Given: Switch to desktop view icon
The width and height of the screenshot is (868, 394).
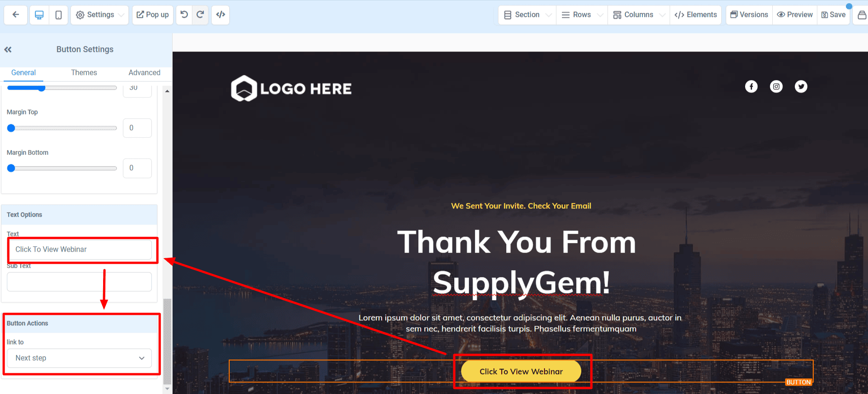Looking at the screenshot, I should (x=39, y=15).
